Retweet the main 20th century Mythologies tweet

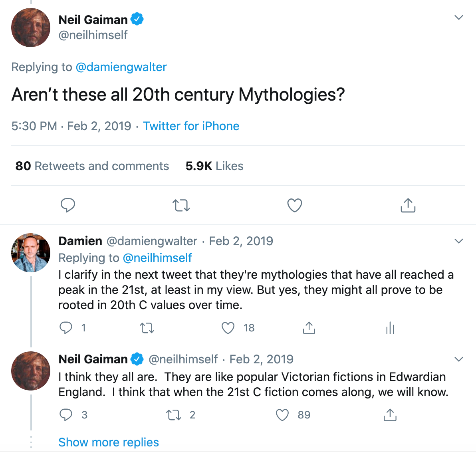181,205
